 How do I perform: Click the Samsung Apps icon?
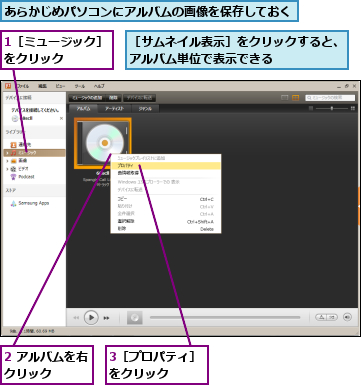point(13,203)
